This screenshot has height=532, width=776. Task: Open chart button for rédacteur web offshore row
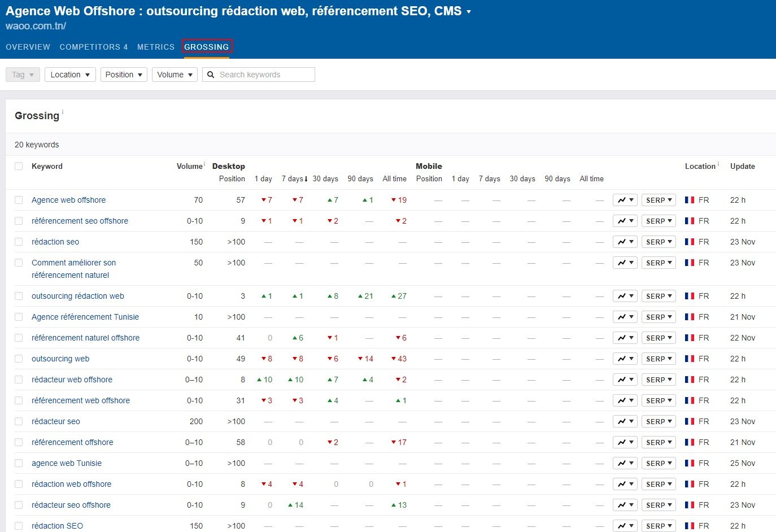tap(625, 380)
